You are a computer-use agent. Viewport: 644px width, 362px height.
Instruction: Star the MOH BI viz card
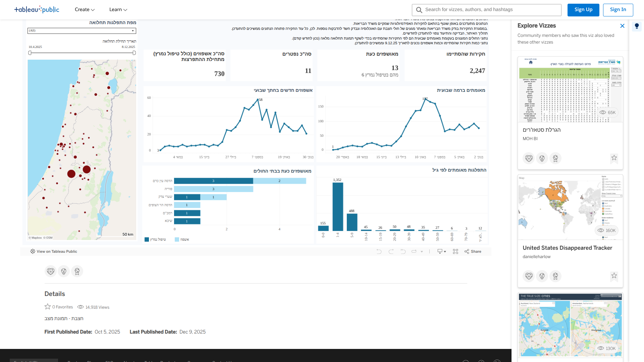click(x=614, y=158)
